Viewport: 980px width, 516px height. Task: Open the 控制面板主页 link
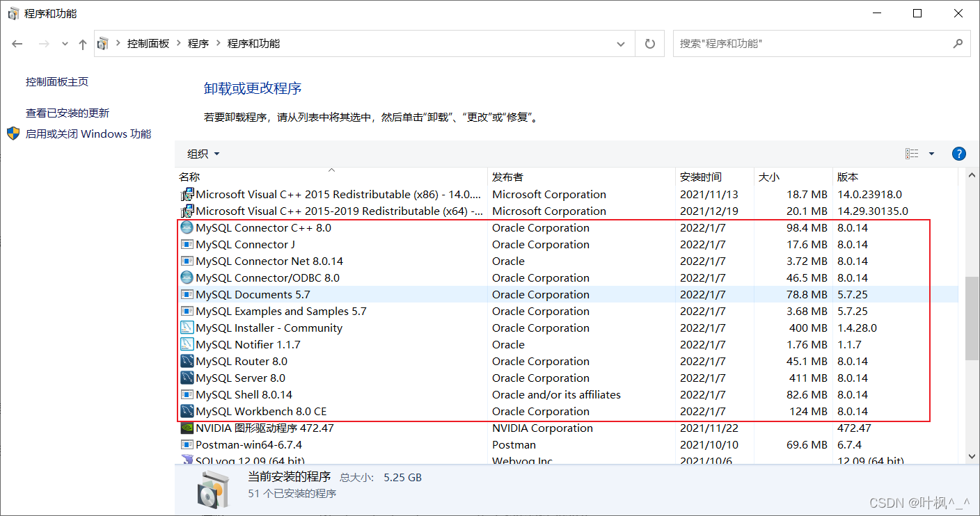(57, 82)
